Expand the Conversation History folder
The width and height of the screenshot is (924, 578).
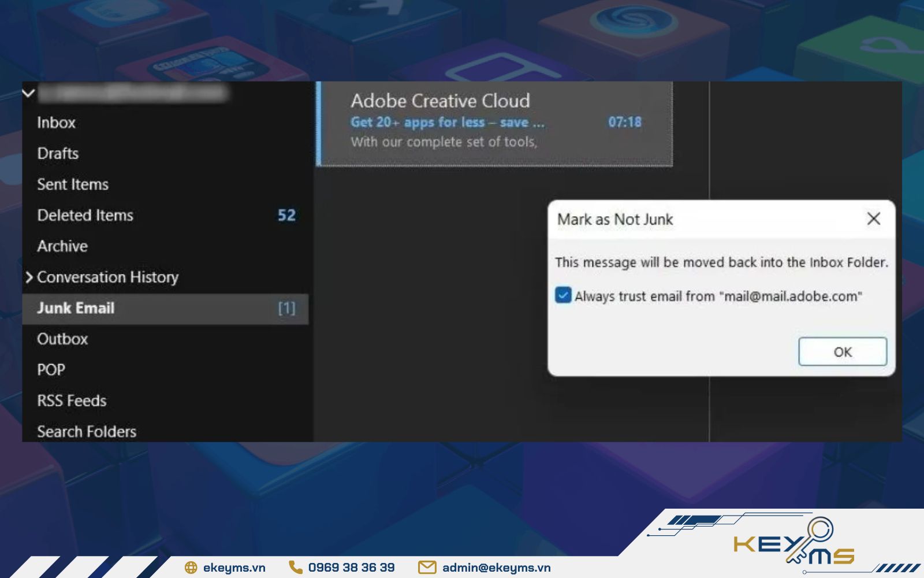point(29,277)
